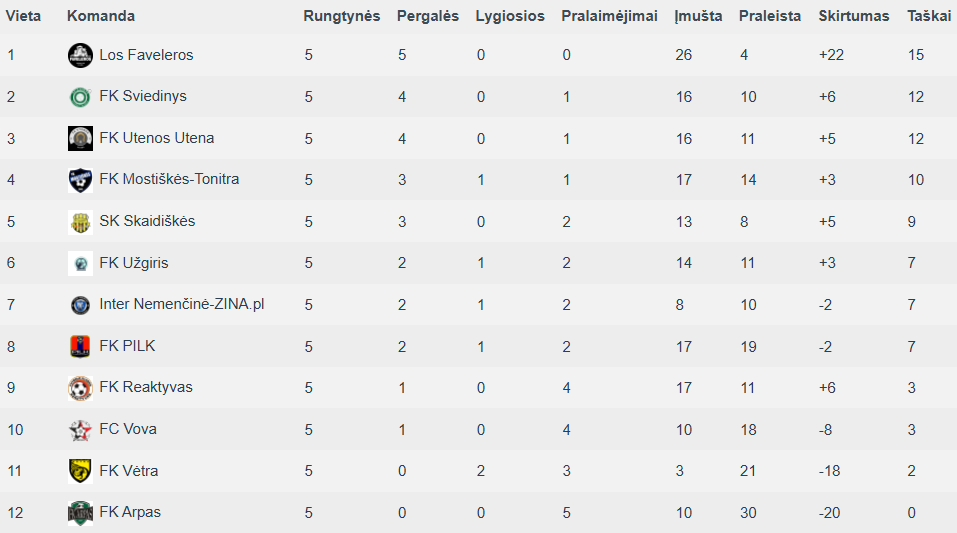Click the FC Vova star logo
Viewport: 957px width, 533px height.
click(x=80, y=430)
